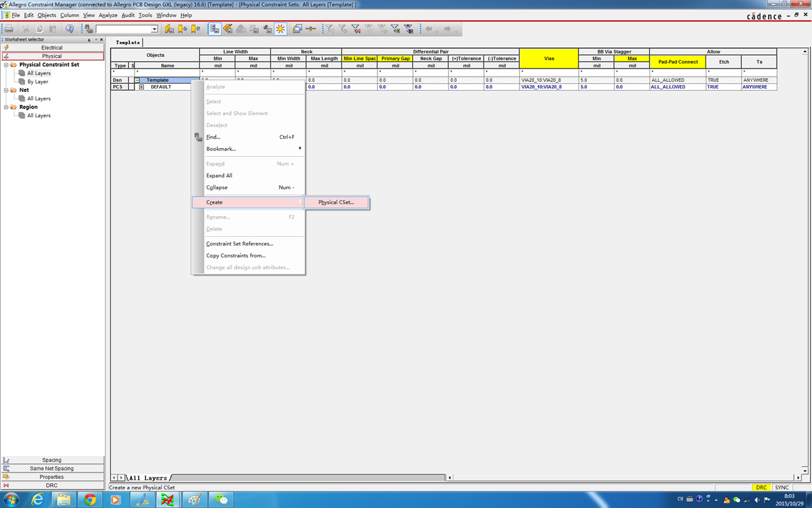Open the Analyze menu
812x508 pixels.
pos(108,15)
